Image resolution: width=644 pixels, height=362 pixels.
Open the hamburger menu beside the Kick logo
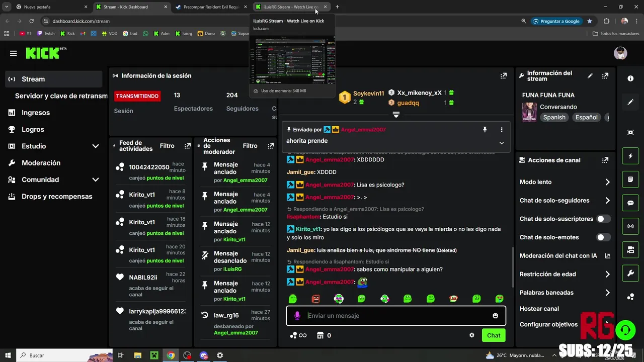click(x=14, y=53)
